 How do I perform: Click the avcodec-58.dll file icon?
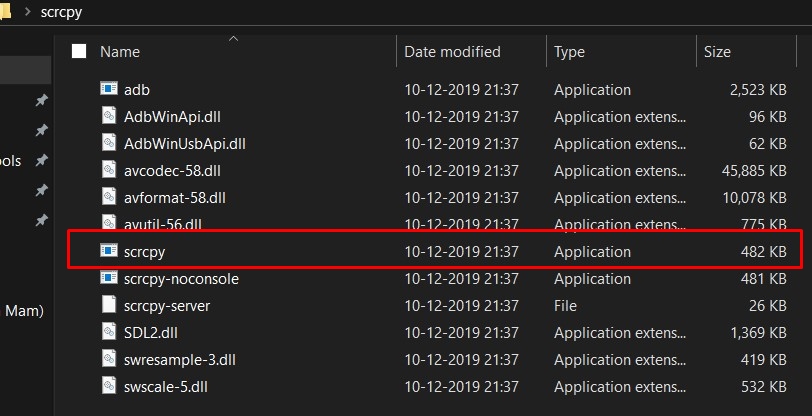[x=109, y=169]
